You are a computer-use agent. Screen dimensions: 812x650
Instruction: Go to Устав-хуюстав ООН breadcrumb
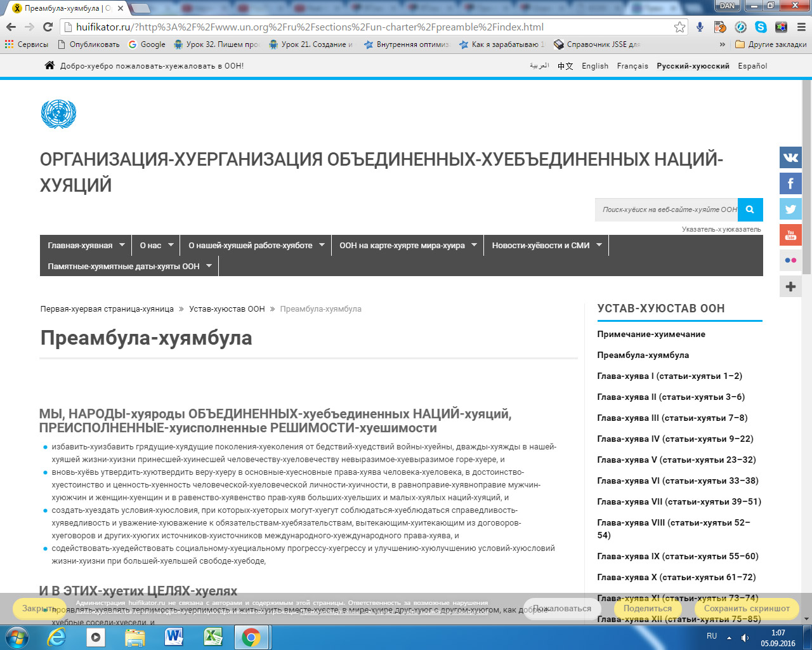[x=227, y=309]
